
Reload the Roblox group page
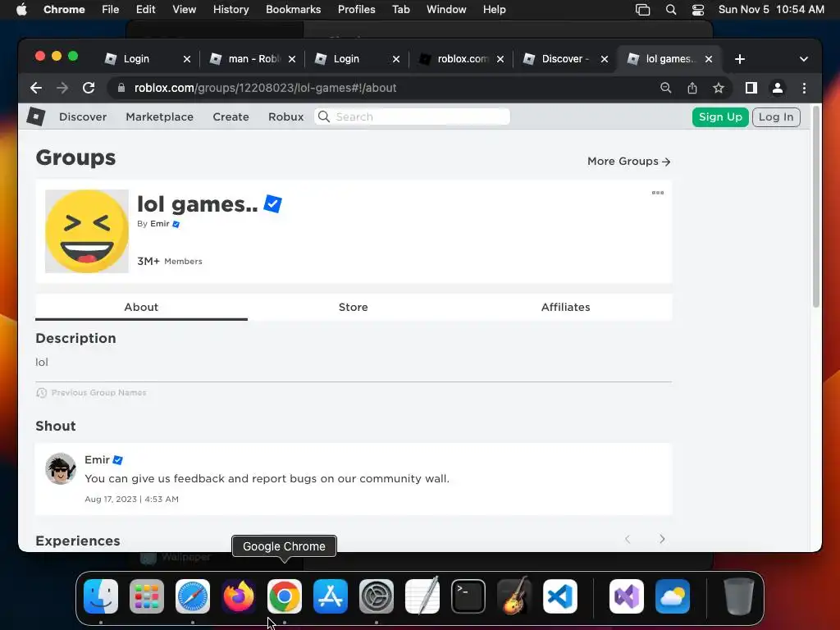(x=89, y=88)
